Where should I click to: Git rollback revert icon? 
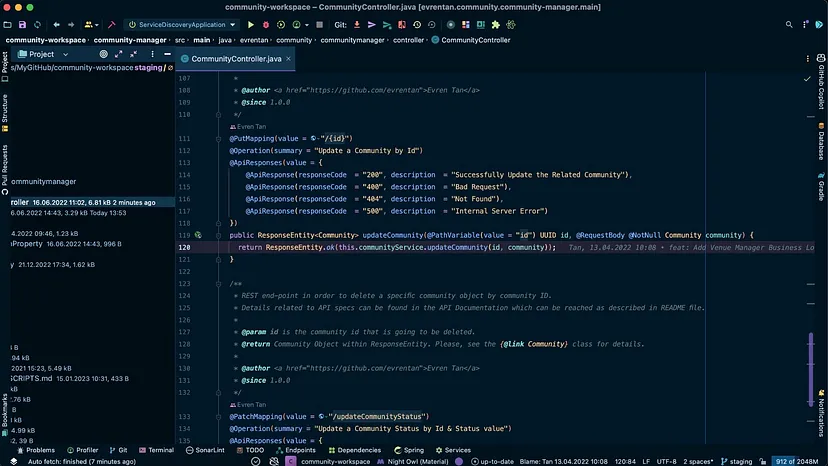431,25
